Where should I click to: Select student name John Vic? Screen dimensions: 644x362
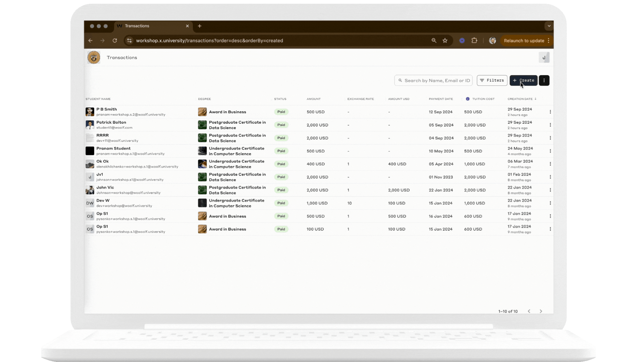click(x=105, y=188)
